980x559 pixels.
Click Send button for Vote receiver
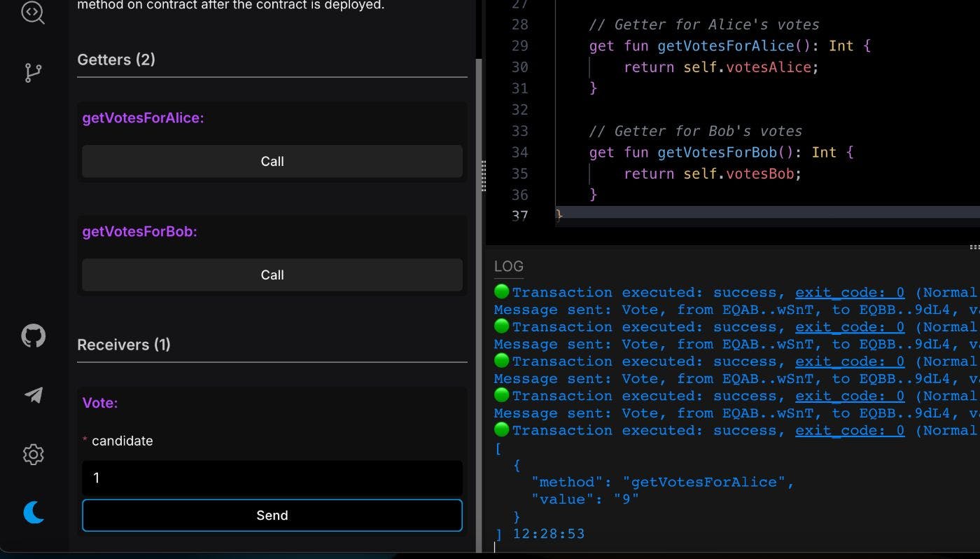(x=272, y=516)
